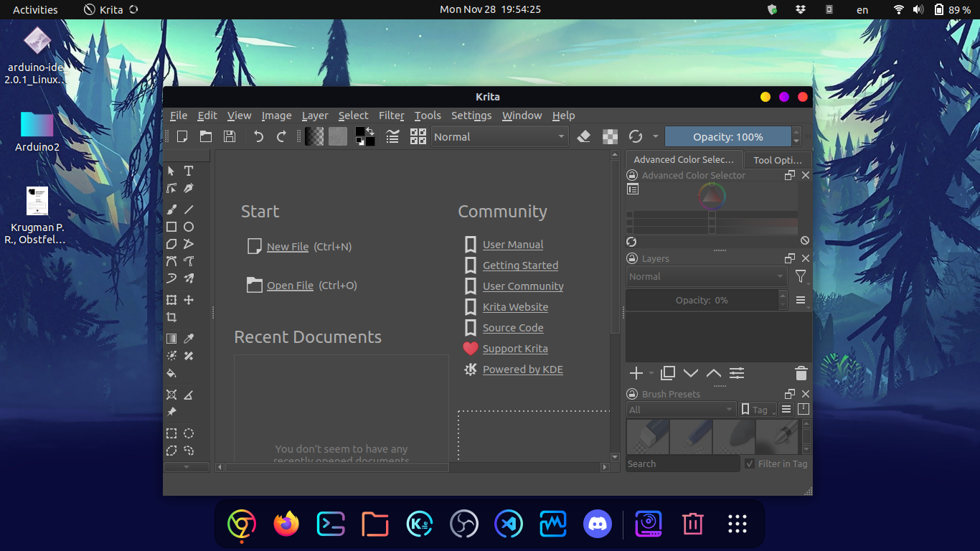
Task: Open the Filter menu
Action: coord(391,116)
